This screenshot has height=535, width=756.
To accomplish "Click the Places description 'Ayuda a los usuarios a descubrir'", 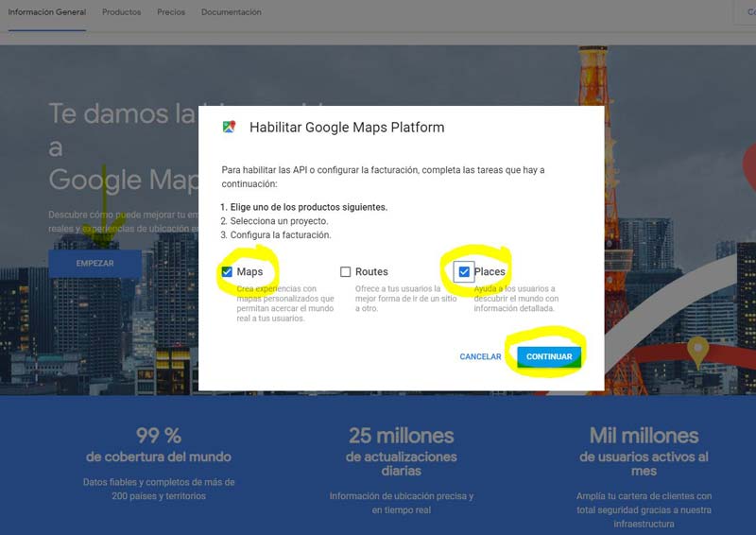I will pyautogui.click(x=516, y=299).
